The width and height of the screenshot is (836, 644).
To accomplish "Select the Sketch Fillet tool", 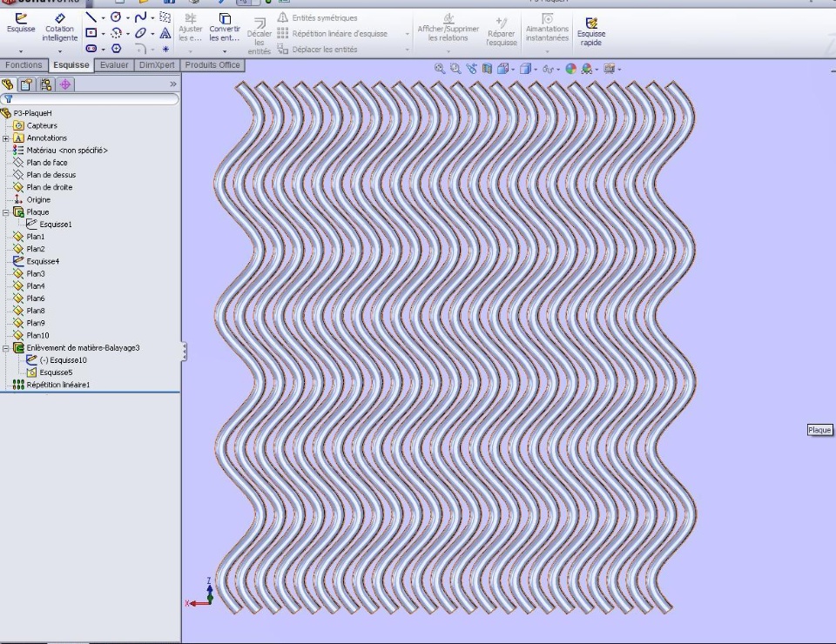I will coord(140,49).
